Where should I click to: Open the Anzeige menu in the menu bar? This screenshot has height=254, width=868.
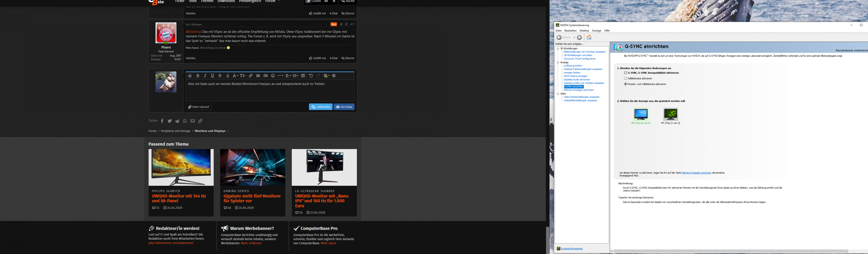click(597, 31)
